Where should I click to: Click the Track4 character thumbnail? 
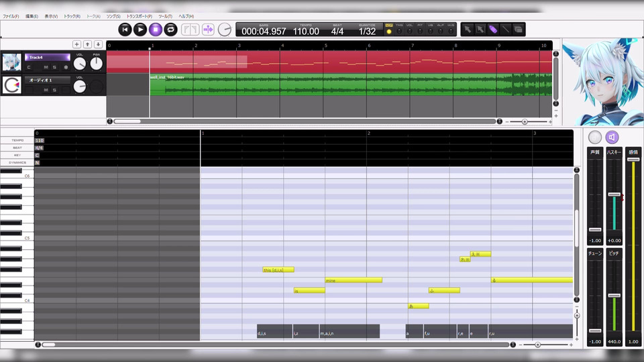click(x=11, y=62)
